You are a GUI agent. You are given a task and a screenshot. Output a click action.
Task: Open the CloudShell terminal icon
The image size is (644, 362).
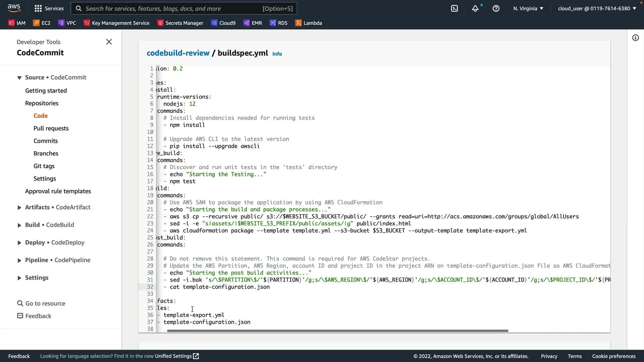(x=454, y=8)
